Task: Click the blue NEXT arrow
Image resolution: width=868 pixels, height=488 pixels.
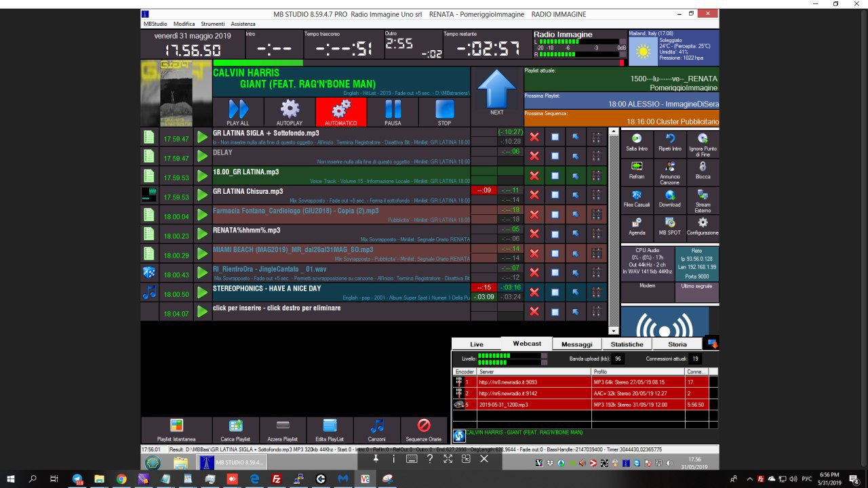Action: [497, 92]
